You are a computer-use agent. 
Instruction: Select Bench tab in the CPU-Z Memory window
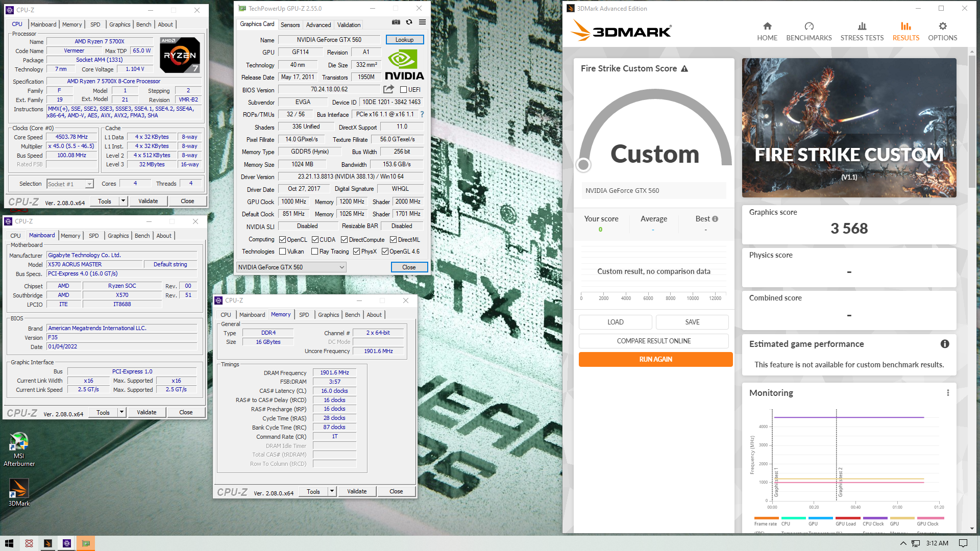point(352,315)
